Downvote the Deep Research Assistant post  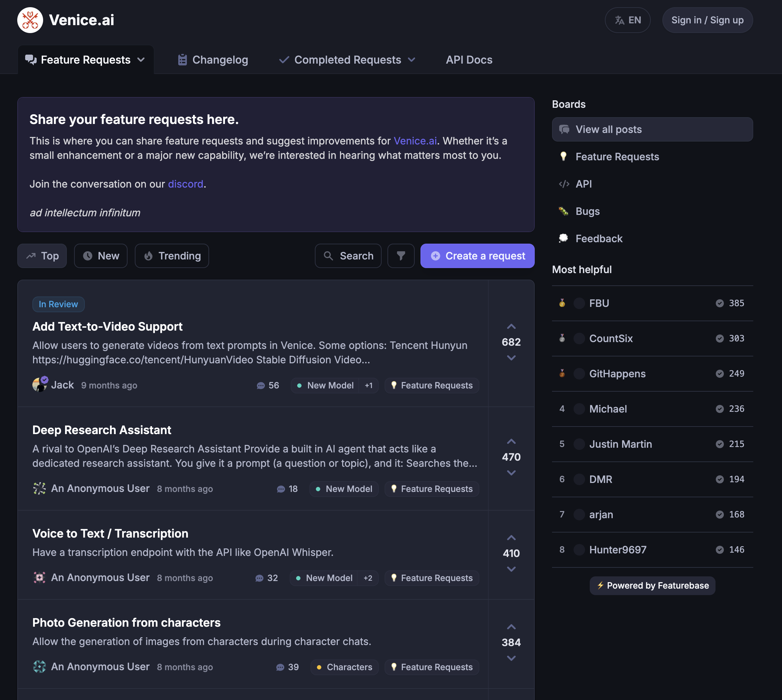(x=511, y=473)
